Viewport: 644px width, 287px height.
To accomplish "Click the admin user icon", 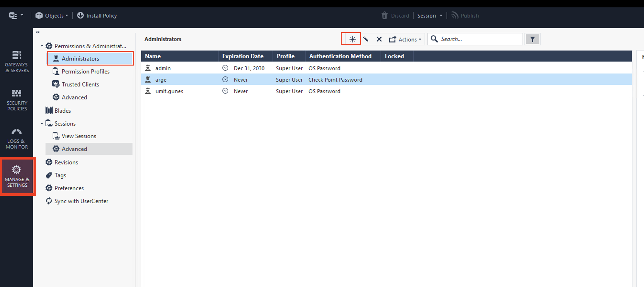I will pyautogui.click(x=148, y=68).
